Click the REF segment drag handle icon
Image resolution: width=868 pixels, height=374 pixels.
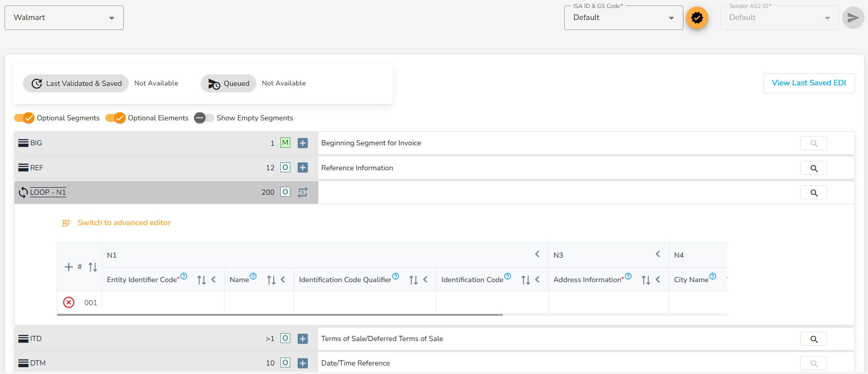pyautogui.click(x=23, y=168)
